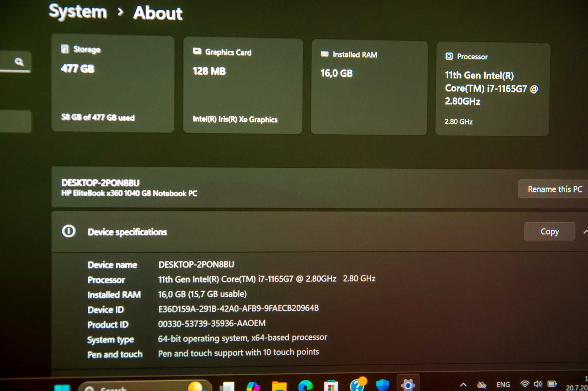
Task: Click the settings search magnifier icon
Action: tap(19, 62)
